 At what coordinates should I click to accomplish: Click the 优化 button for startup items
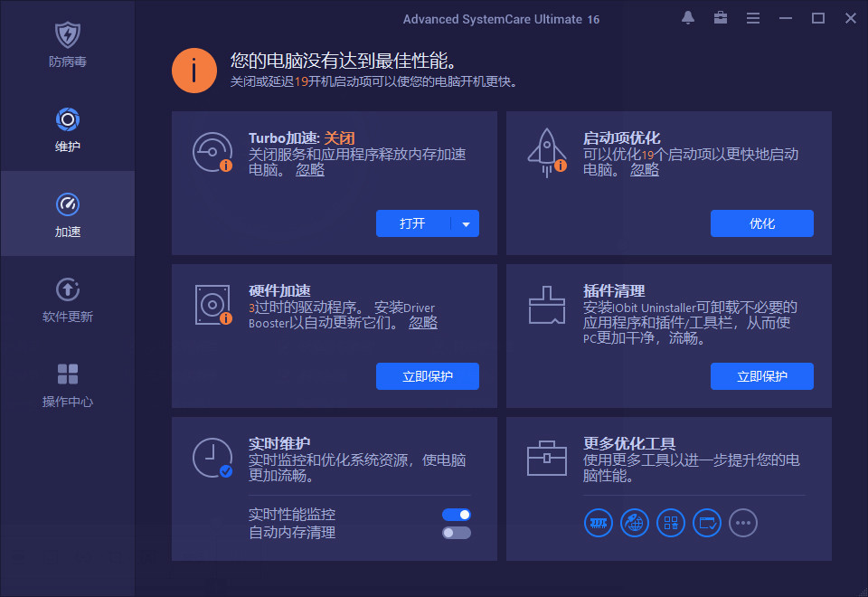point(761,223)
